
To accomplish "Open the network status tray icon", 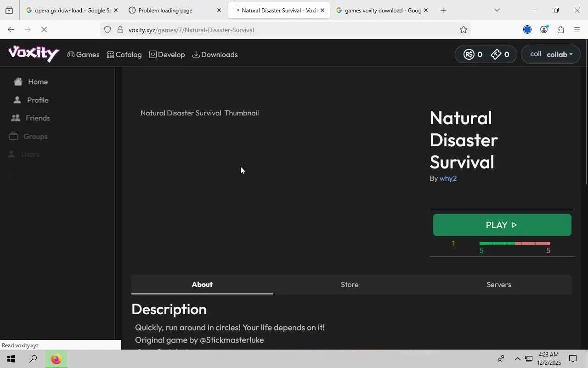I will [x=529, y=359].
